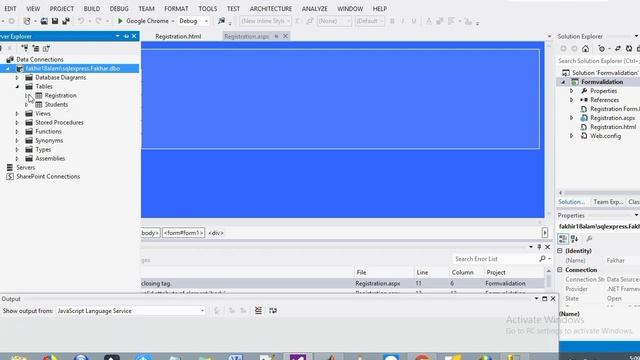This screenshot has width=640, height=360.
Task: Expand the Students table node
Action: coord(27,104)
